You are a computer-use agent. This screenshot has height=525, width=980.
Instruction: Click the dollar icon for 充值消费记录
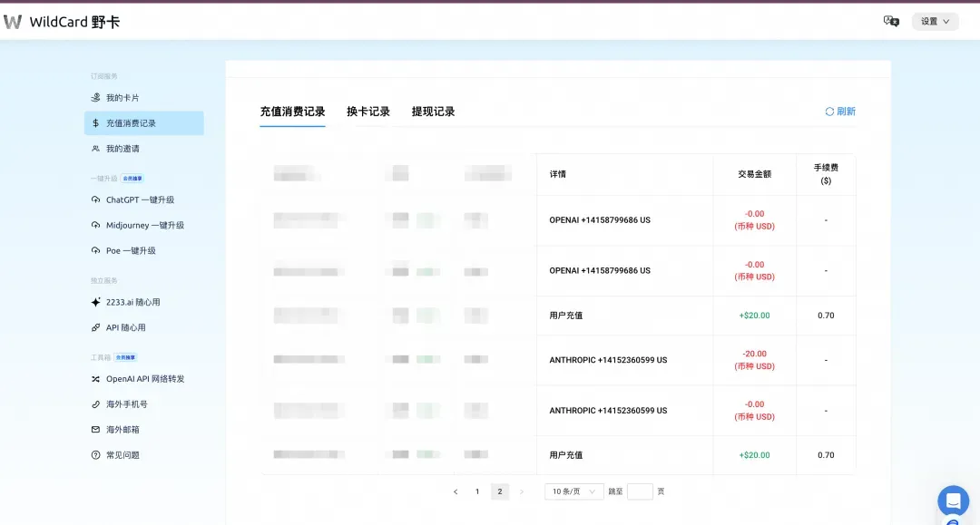point(95,123)
